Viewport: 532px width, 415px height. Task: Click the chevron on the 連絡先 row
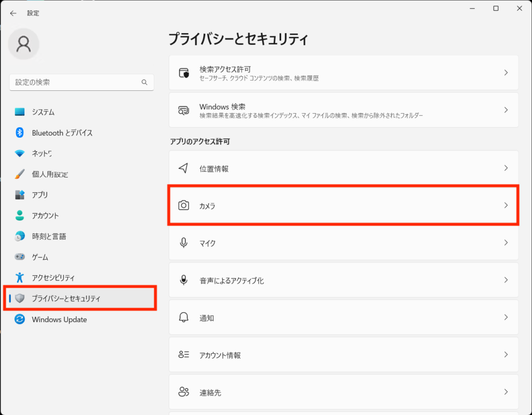coord(506,392)
